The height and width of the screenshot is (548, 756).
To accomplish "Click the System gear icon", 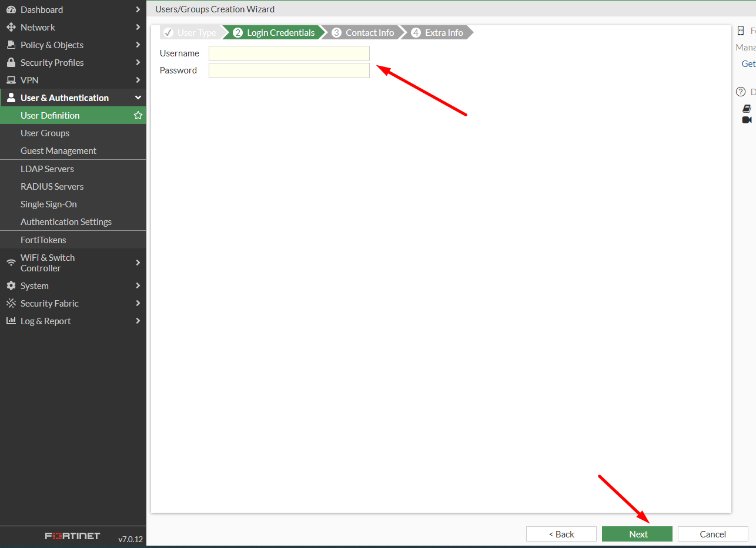I will (x=11, y=286).
